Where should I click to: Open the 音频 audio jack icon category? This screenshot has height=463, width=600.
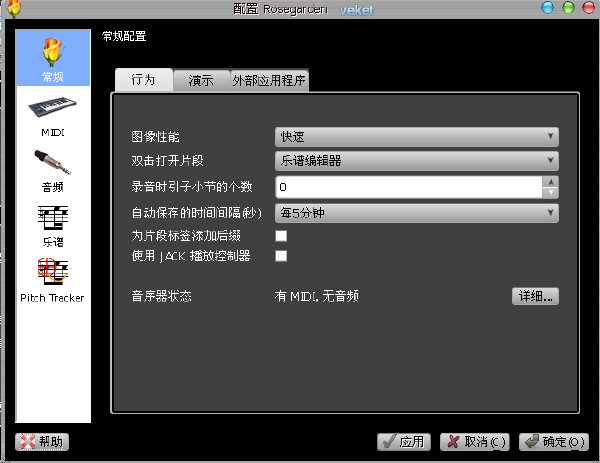click(53, 171)
